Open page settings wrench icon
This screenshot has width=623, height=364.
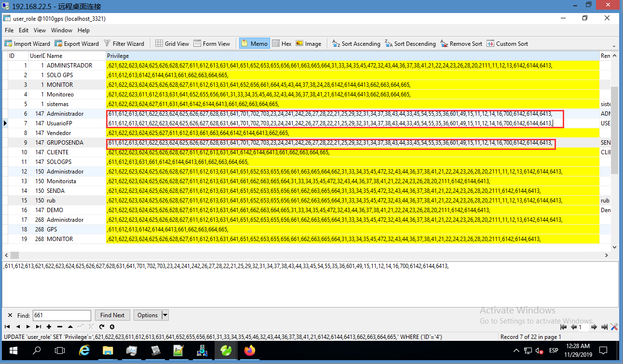pyautogui.click(x=614, y=327)
